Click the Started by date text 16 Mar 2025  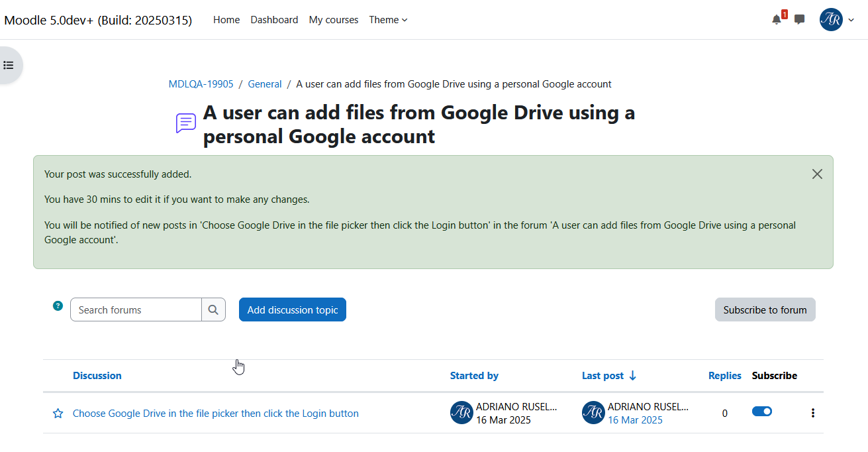503,420
